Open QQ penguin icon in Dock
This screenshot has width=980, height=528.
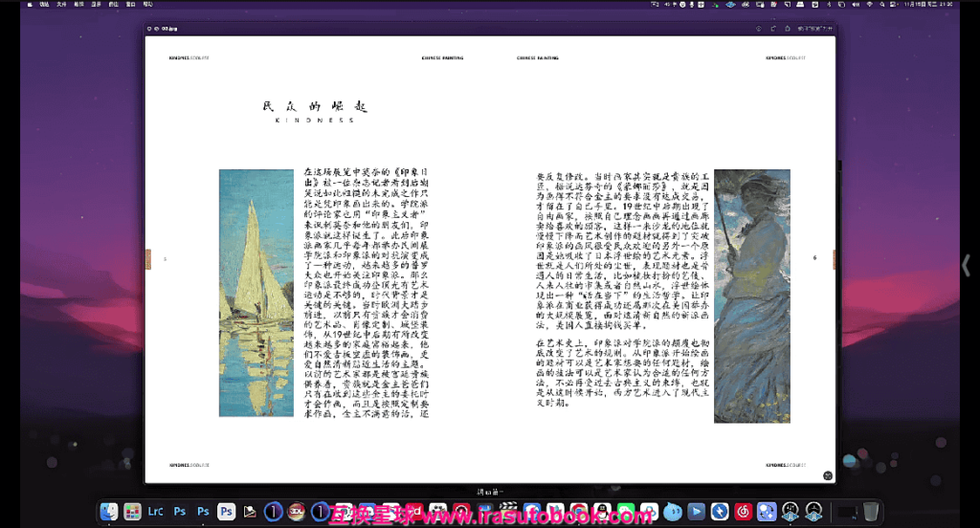pos(602,512)
